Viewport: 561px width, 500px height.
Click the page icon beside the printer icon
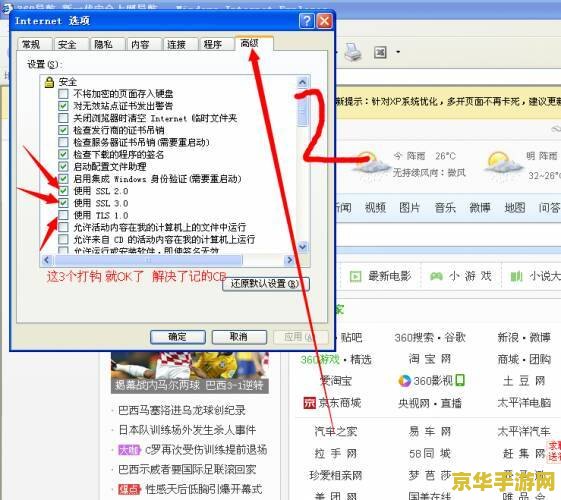tap(380, 53)
